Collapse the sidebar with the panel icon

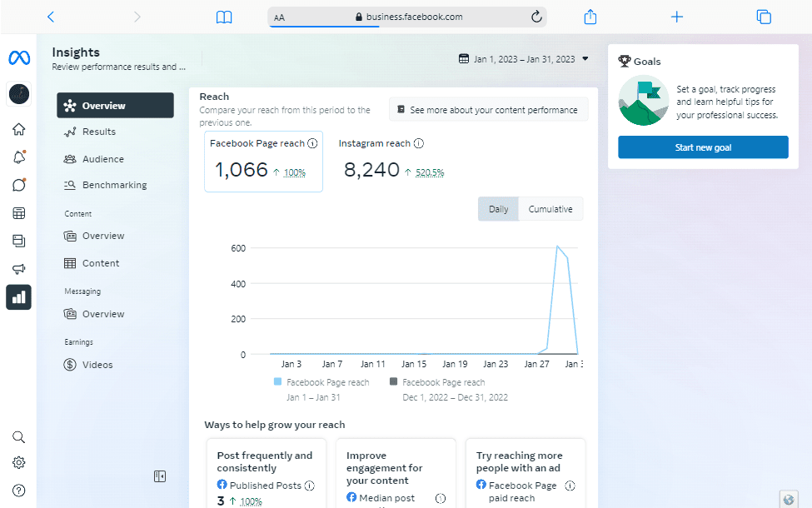pos(160,476)
